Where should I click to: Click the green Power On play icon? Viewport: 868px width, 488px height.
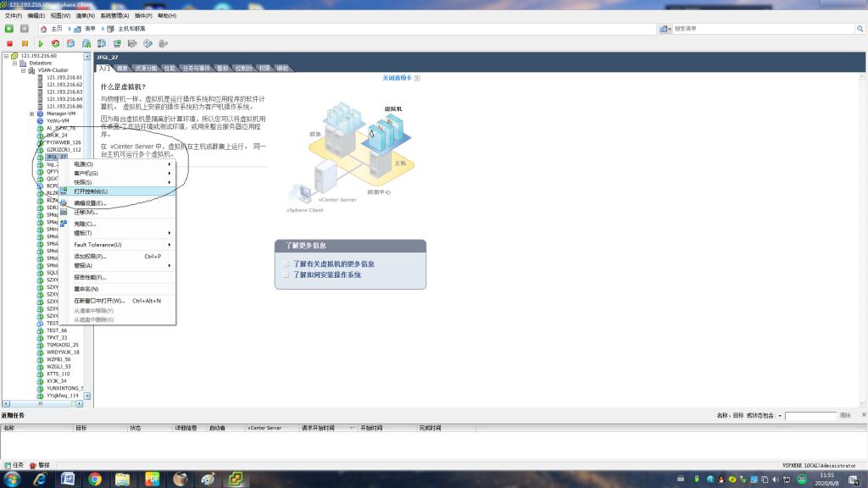click(41, 43)
